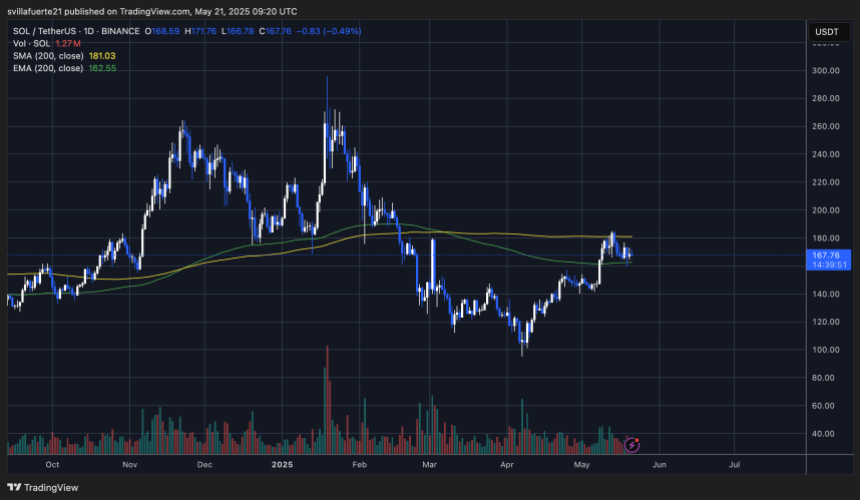Click the Apr label on time axis
This screenshot has width=860, height=500.
tap(507, 465)
